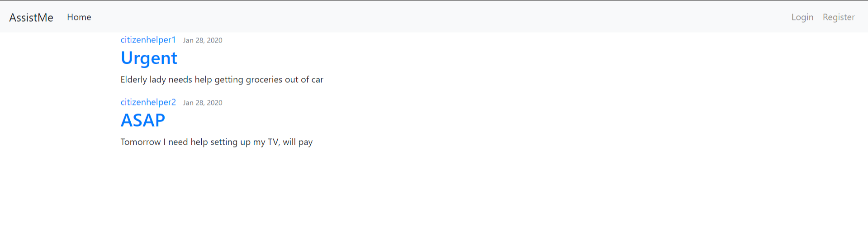Select the author link above the Urgent heading

(x=148, y=40)
